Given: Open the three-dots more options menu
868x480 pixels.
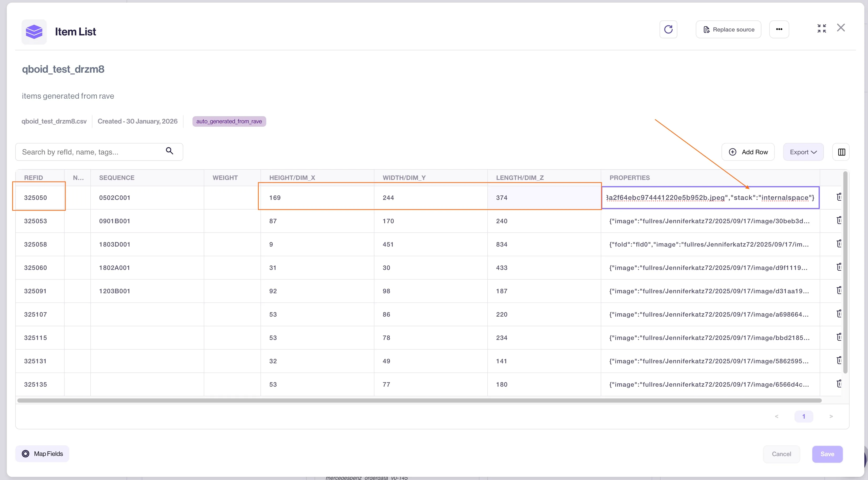Looking at the screenshot, I should coord(779,29).
